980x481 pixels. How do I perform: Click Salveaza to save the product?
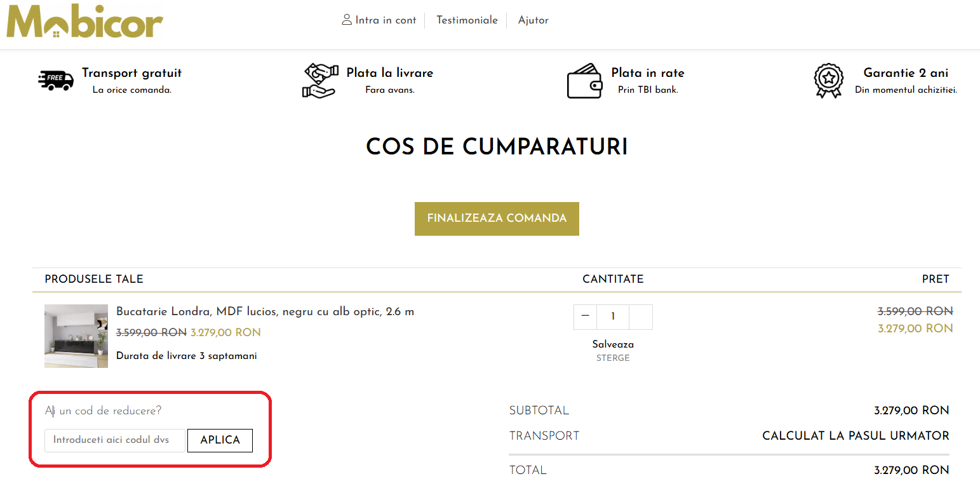click(612, 344)
